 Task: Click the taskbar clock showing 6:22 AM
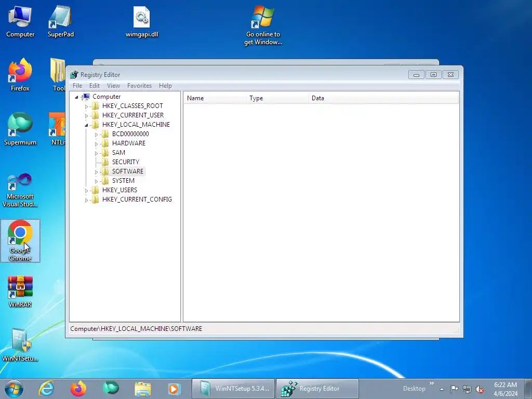tap(506, 389)
